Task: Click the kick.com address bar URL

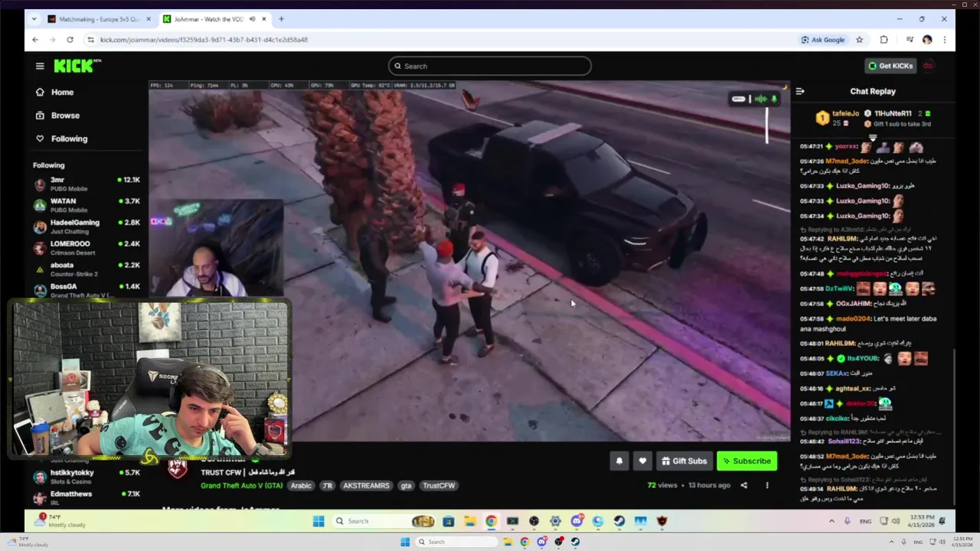Action: [x=204, y=40]
